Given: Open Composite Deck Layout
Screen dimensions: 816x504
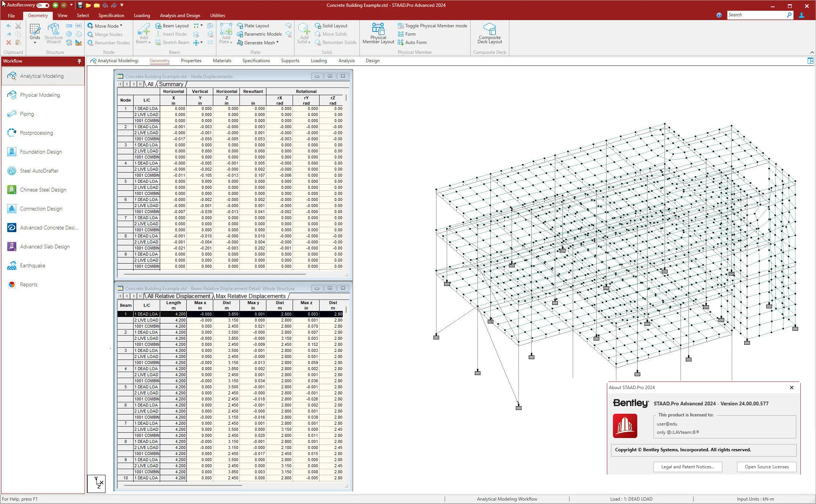Looking at the screenshot, I should click(x=490, y=34).
